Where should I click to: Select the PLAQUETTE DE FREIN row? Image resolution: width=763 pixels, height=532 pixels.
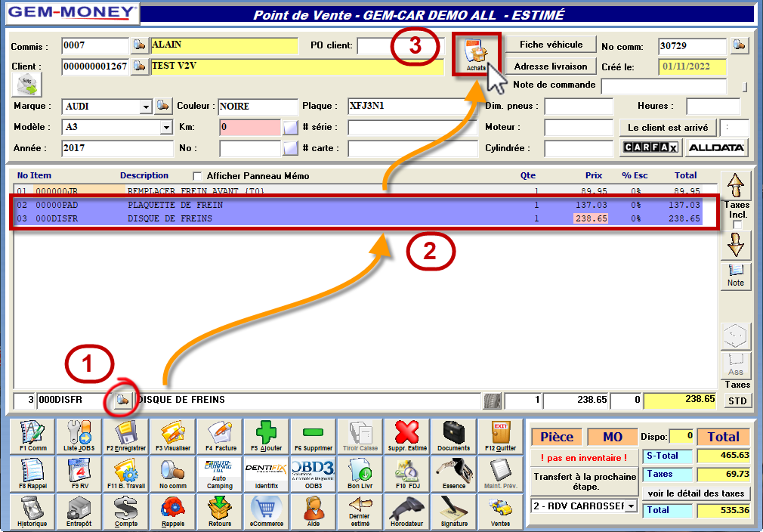click(360, 205)
